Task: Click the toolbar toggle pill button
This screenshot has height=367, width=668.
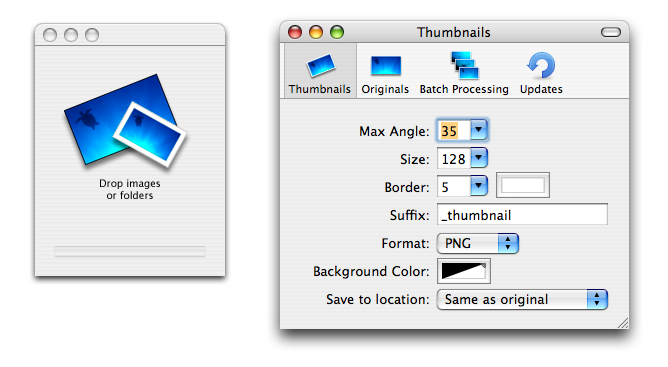Action: click(x=611, y=32)
